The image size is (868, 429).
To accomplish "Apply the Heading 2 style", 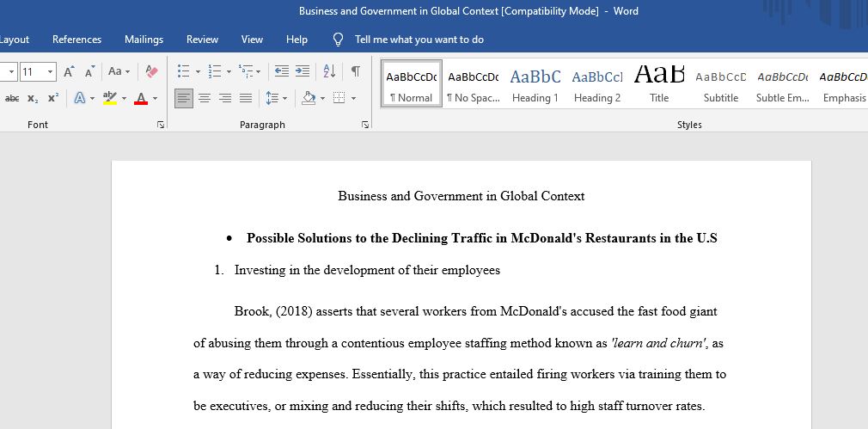I will (597, 83).
